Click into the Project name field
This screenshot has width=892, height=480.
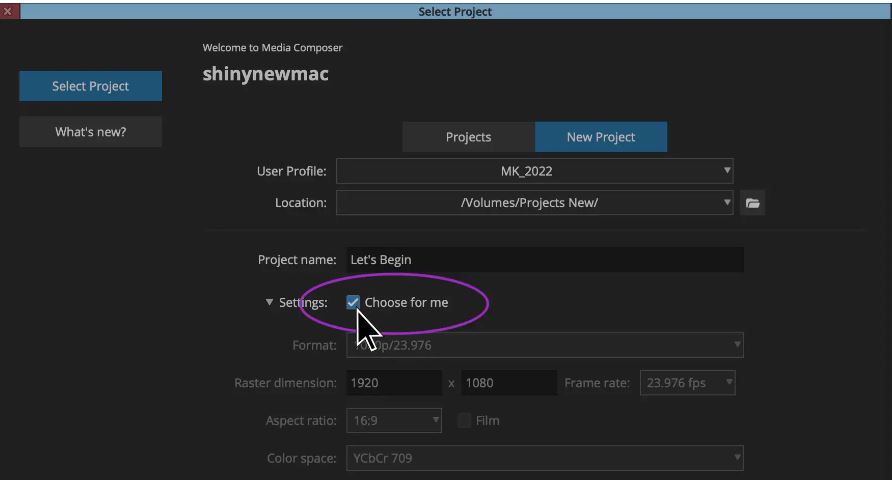(544, 259)
